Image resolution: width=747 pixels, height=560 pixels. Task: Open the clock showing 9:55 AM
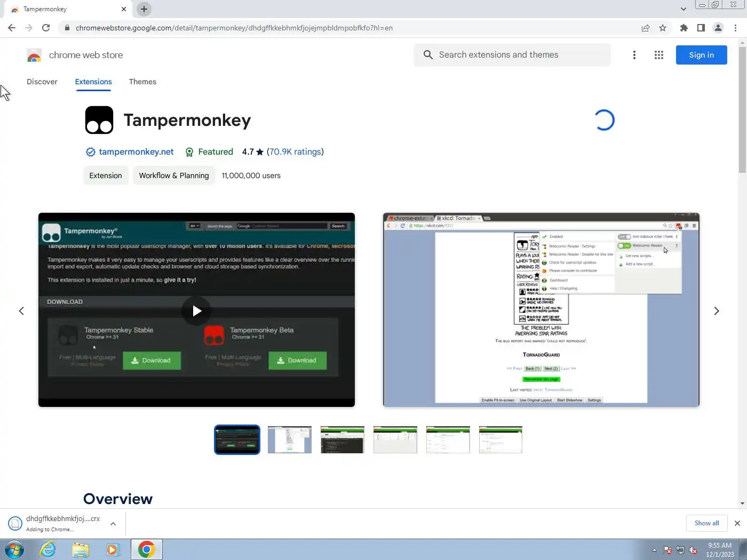(x=720, y=550)
